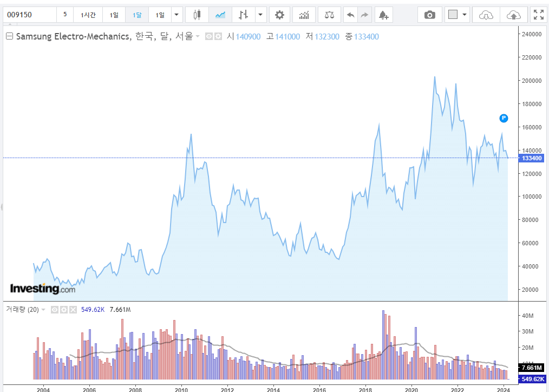The width and height of the screenshot is (549, 392).
Task: Click the second 1일 range button
Action: pyautogui.click(x=160, y=15)
